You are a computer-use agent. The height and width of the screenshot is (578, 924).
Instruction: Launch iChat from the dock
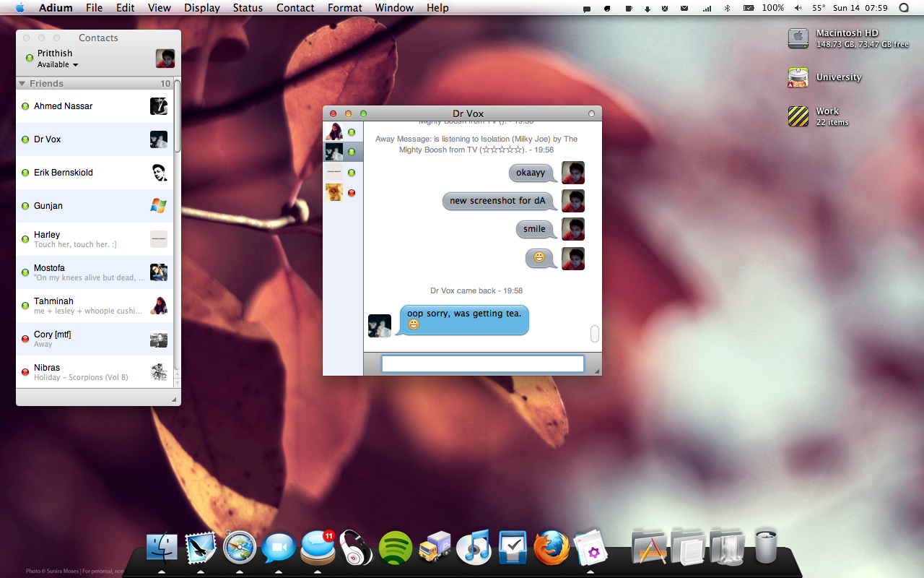(x=279, y=548)
